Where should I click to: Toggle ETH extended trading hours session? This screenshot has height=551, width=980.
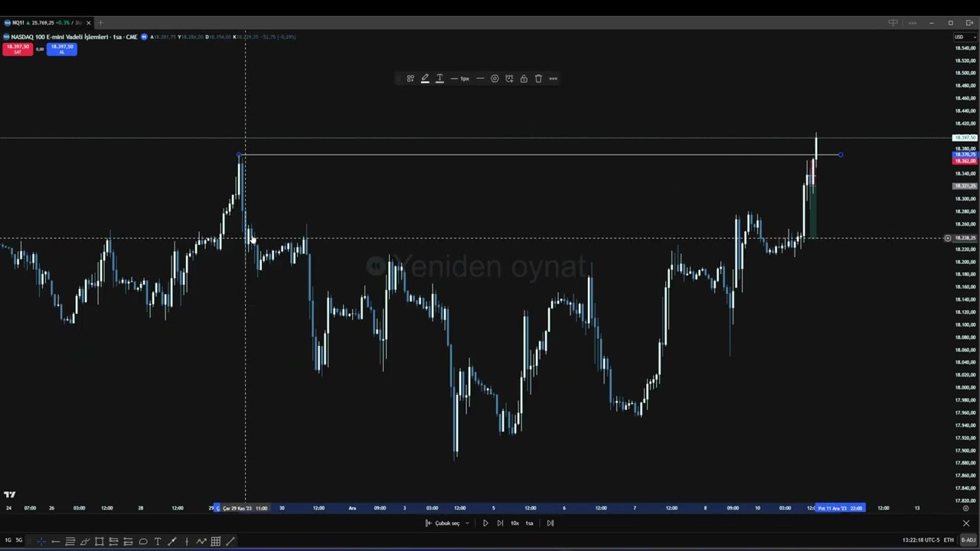[x=949, y=540]
